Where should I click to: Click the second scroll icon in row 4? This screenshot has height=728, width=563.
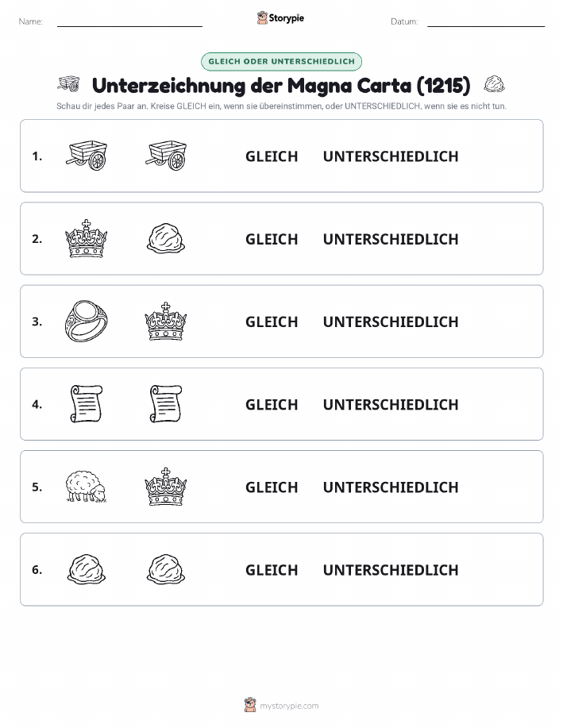click(x=166, y=404)
